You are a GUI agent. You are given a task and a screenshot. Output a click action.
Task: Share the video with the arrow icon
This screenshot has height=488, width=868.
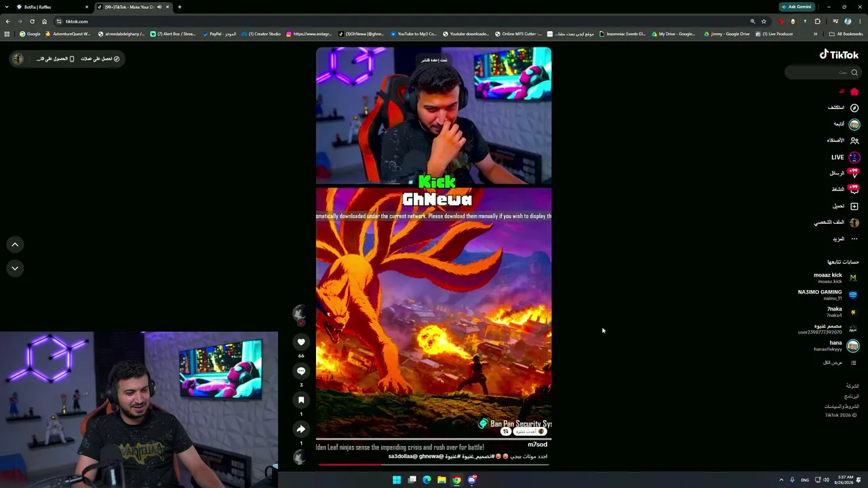301,429
